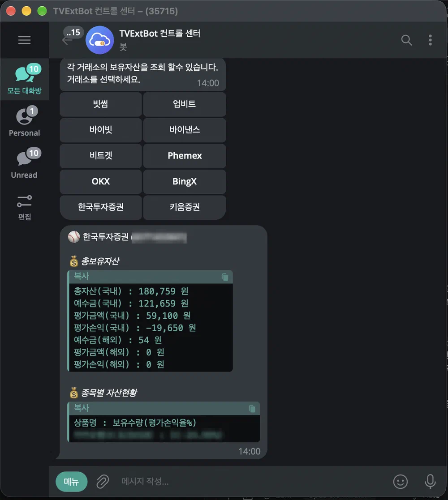Viewport: 448px width, 500px height.
Task: Open the emoji picker
Action: [400, 482]
